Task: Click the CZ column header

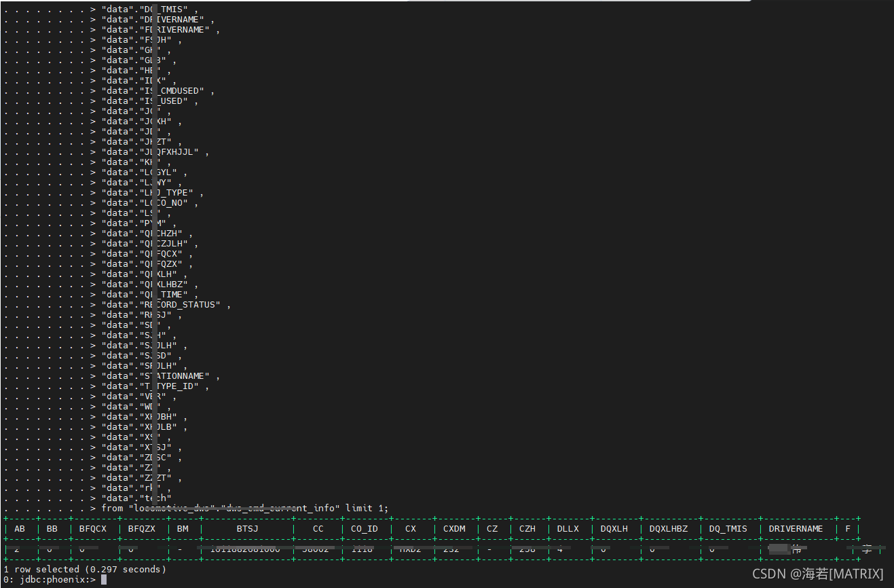Action: point(492,529)
